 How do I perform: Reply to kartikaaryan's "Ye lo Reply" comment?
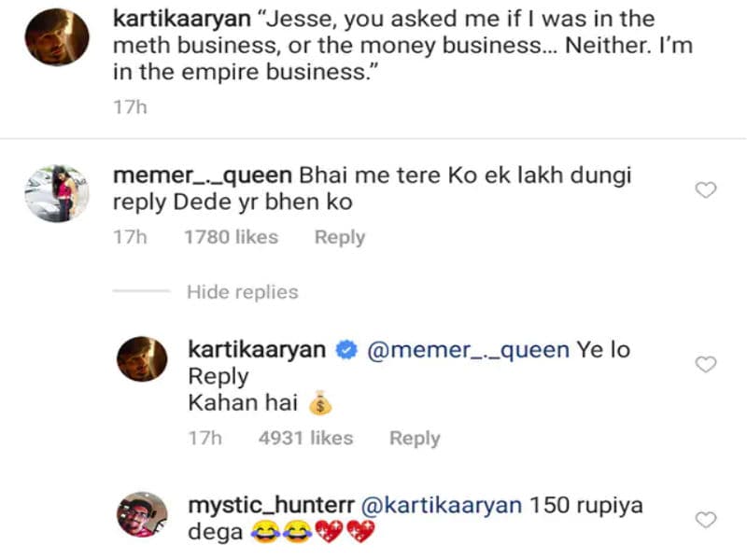[414, 438]
